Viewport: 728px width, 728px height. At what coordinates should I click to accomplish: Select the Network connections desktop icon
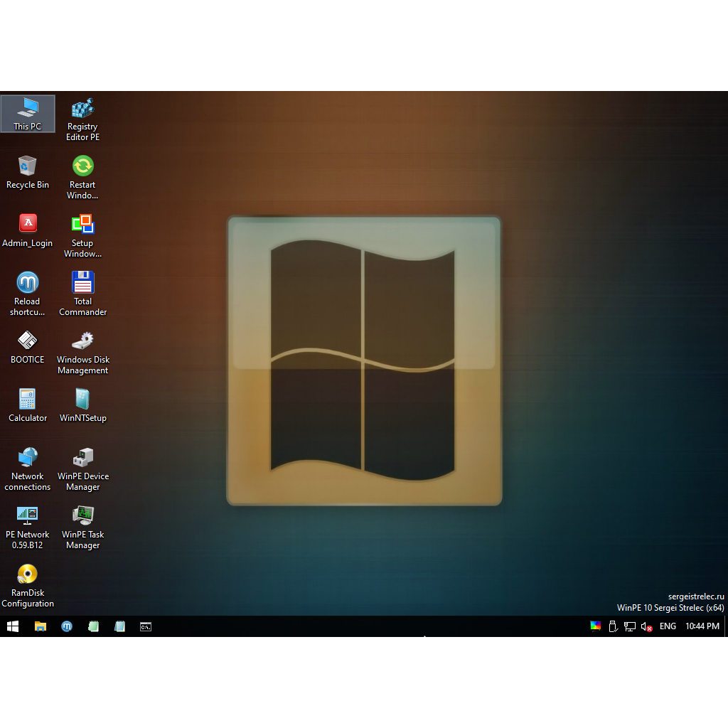pos(28,469)
